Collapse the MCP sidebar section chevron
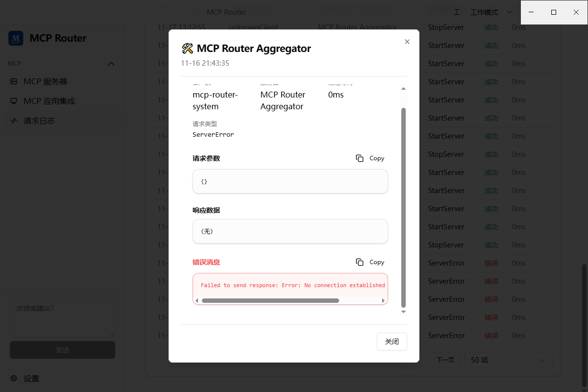The image size is (588, 392). pyautogui.click(x=111, y=64)
